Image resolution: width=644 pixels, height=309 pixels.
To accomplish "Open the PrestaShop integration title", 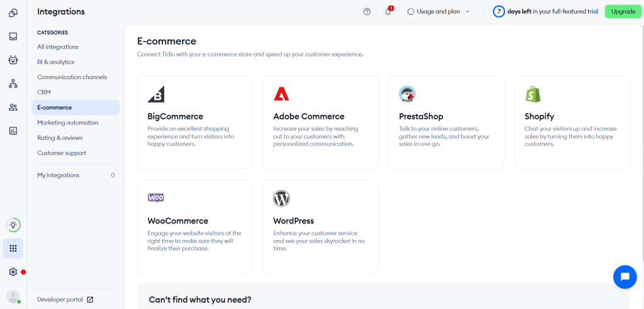I will click(x=421, y=117).
